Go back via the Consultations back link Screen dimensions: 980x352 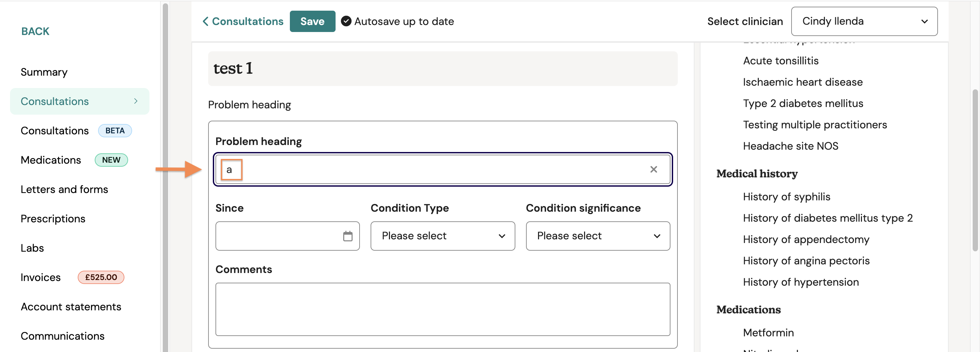coord(243,21)
